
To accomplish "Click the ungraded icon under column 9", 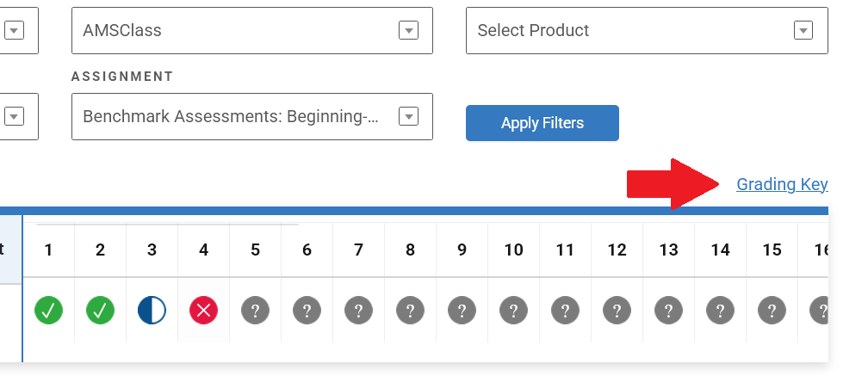I will click(x=462, y=310).
